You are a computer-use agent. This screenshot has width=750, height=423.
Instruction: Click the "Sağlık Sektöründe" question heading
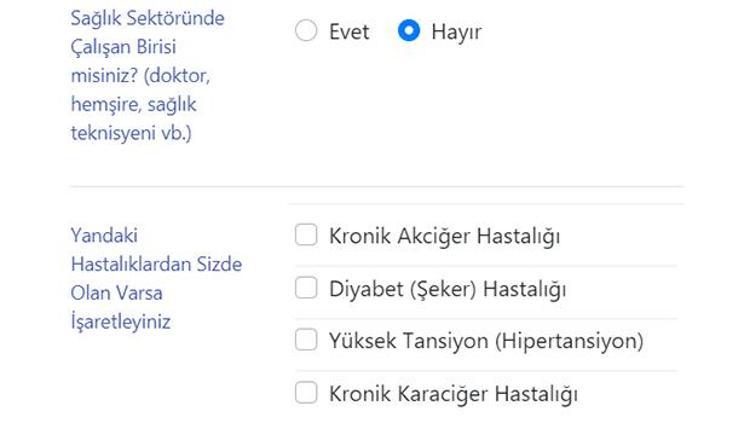pyautogui.click(x=147, y=18)
